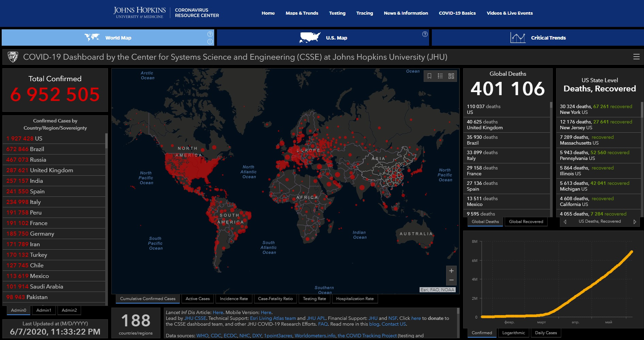Viewport: 644px width, 340px height.
Task: Click the world map icon in the World Map tab
Action: [x=92, y=37]
